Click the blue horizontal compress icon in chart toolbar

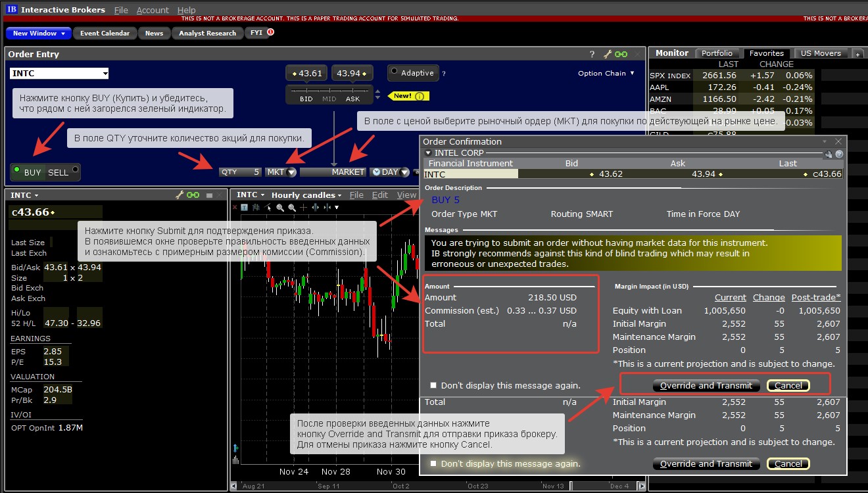click(327, 208)
